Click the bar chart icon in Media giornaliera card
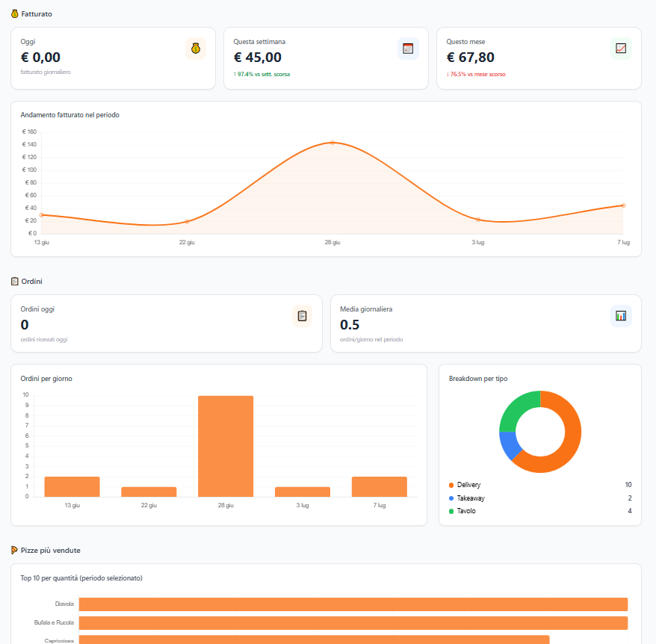The height and width of the screenshot is (644, 656). pos(621,316)
